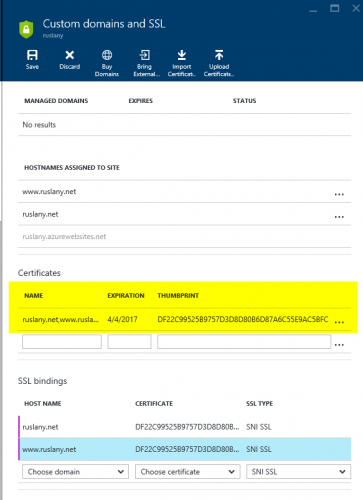Expand the Choose certificate dropdown
Screen dimensions: 363x500
(188, 472)
